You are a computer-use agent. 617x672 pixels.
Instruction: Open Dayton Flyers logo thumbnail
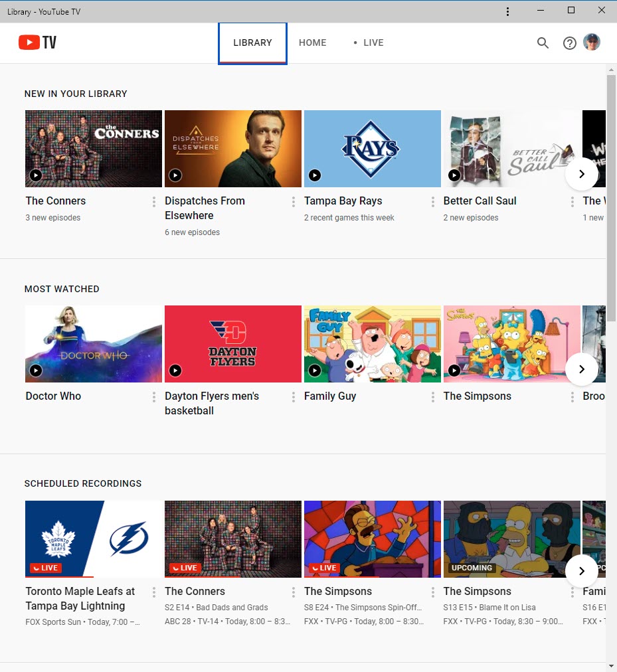pyautogui.click(x=233, y=344)
